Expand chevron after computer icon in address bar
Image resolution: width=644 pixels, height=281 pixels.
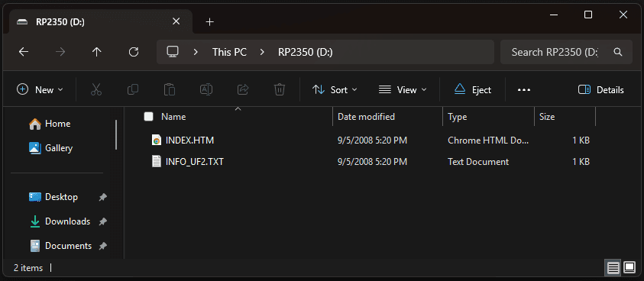pyautogui.click(x=196, y=52)
